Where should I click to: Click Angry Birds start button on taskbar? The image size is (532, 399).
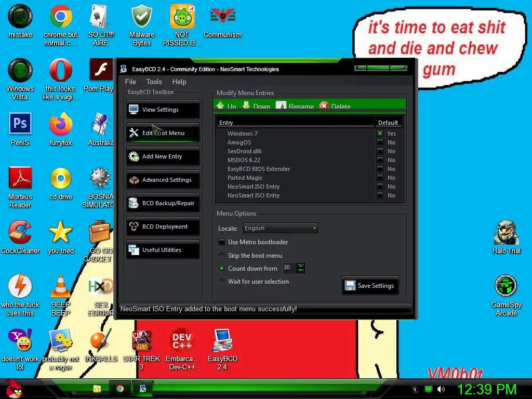pos(14,389)
